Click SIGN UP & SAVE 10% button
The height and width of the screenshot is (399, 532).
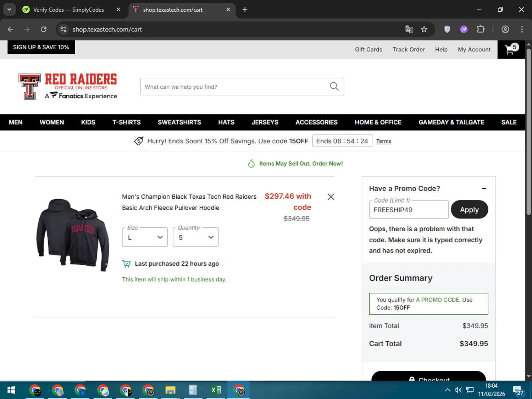point(41,47)
